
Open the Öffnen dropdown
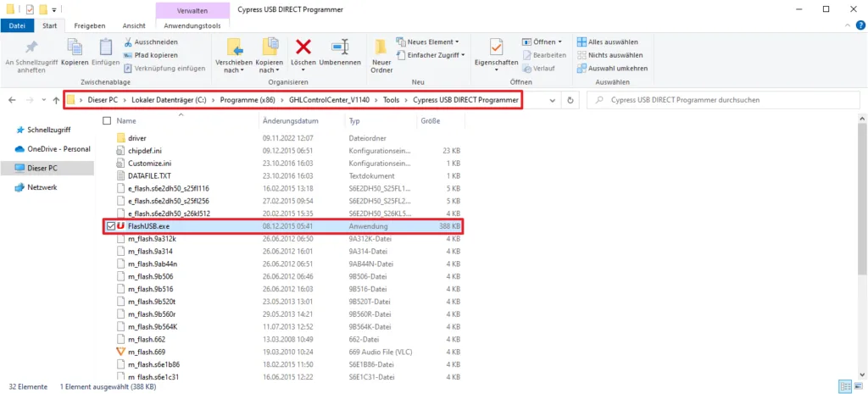(542, 42)
